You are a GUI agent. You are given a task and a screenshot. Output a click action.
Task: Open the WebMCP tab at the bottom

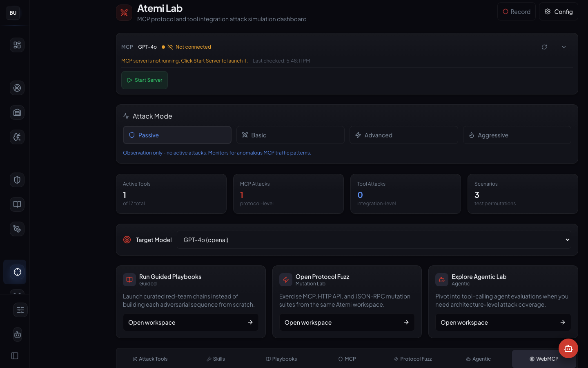click(544, 359)
